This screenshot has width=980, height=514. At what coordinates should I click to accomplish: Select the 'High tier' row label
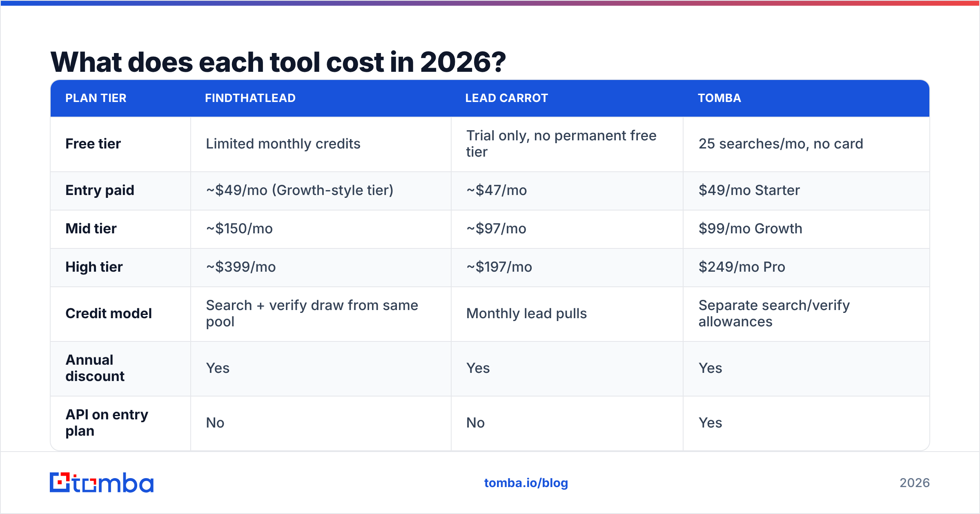(x=94, y=267)
